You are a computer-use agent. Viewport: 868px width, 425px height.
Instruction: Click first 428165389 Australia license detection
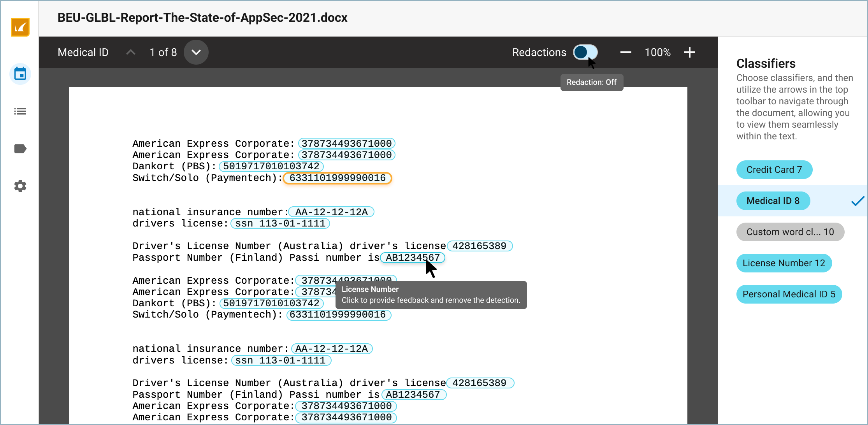(x=480, y=246)
